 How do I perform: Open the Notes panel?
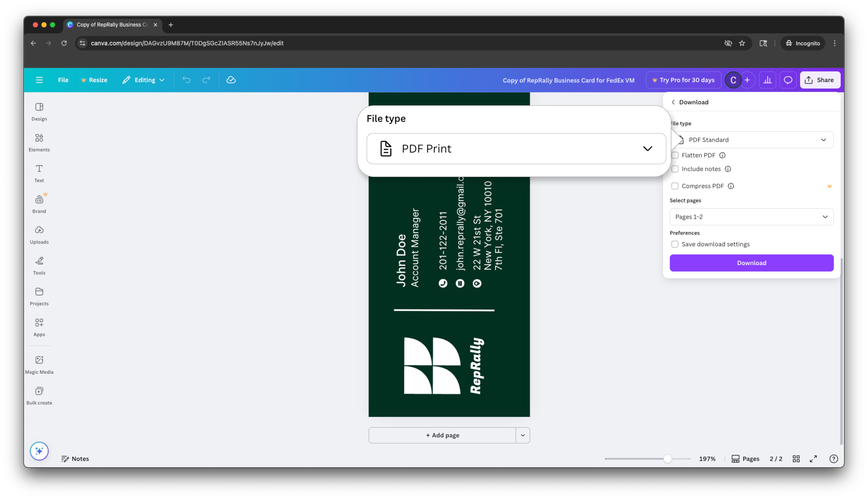coord(75,459)
